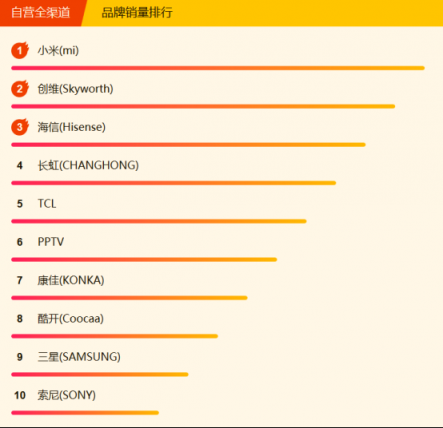
Task: Select the 海信(Hisense) brand name
Action: pyautogui.click(x=72, y=127)
